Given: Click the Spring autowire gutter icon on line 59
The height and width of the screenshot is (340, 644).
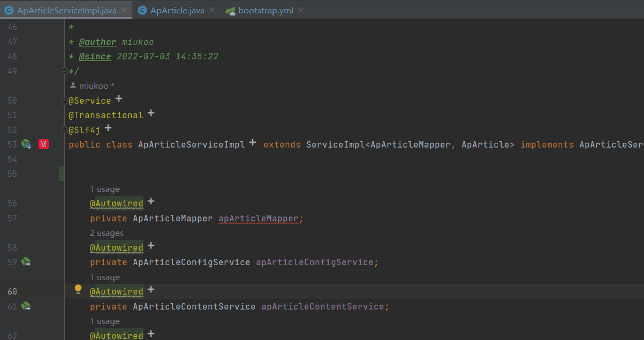Looking at the screenshot, I should click(x=26, y=262).
